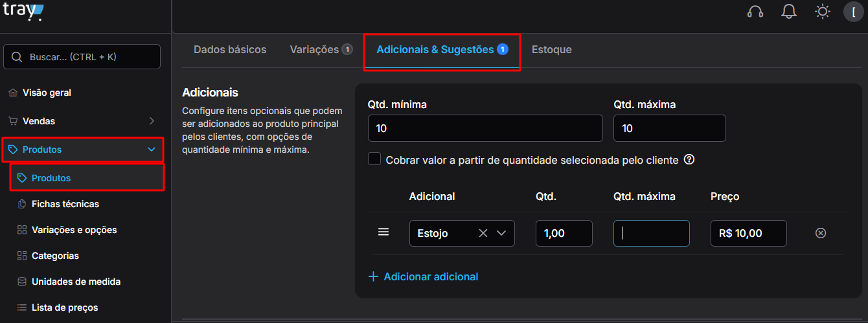
Task: Toggle light theme with the sun icon
Action: coord(823,12)
